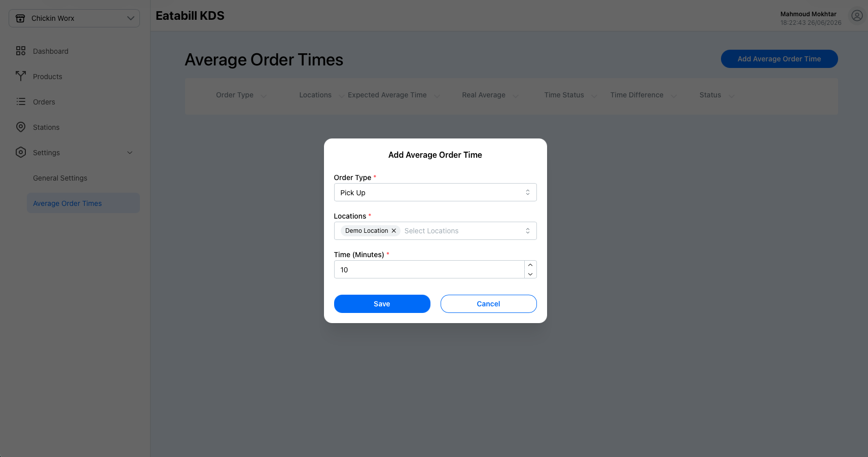The width and height of the screenshot is (868, 457).
Task: Click Add Average Order Time button
Action: coord(779,59)
